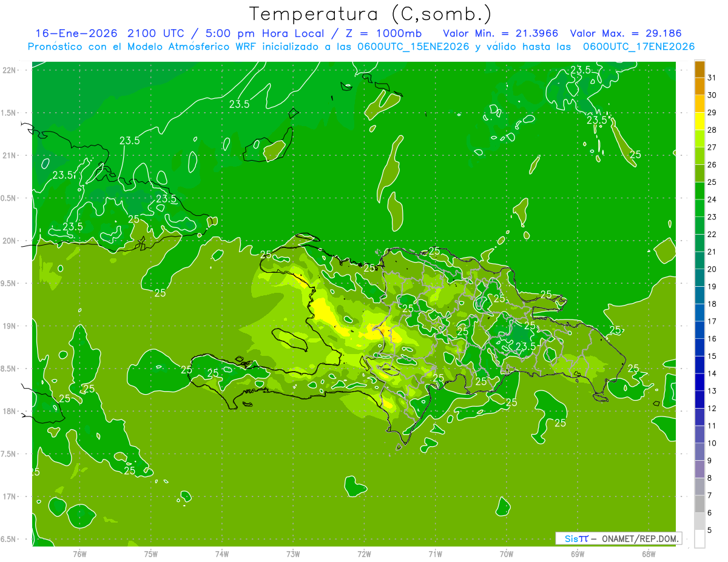The height and width of the screenshot is (562, 728).
Task: Click the yellow scale segment between 28 and 29
Action: point(699,121)
